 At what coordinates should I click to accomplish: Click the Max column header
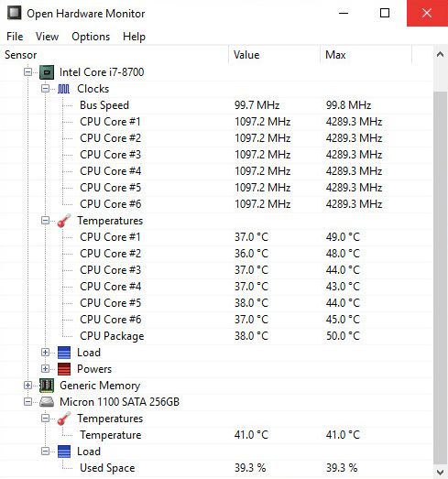366,55
